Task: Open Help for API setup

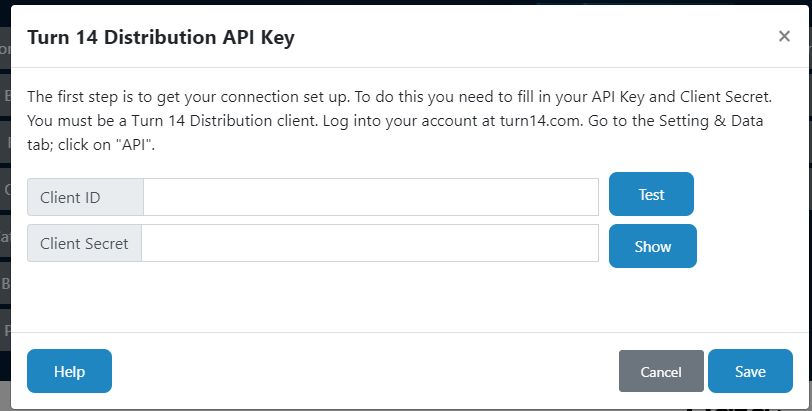Action: pos(69,371)
